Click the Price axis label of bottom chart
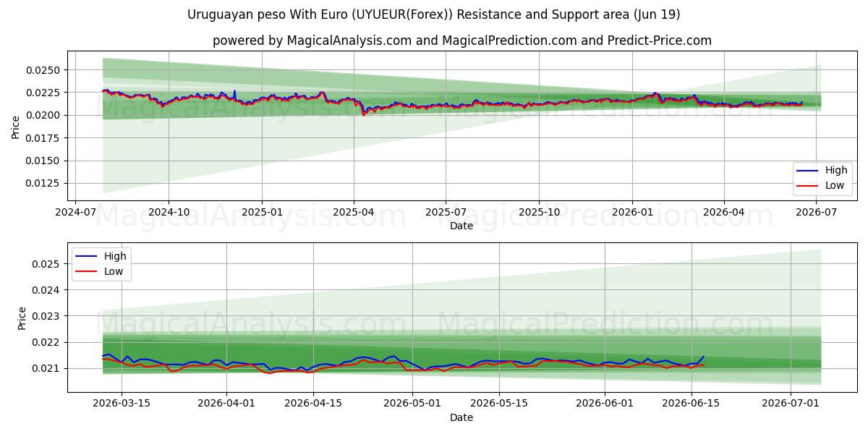Image resolution: width=868 pixels, height=434 pixels. 22,318
